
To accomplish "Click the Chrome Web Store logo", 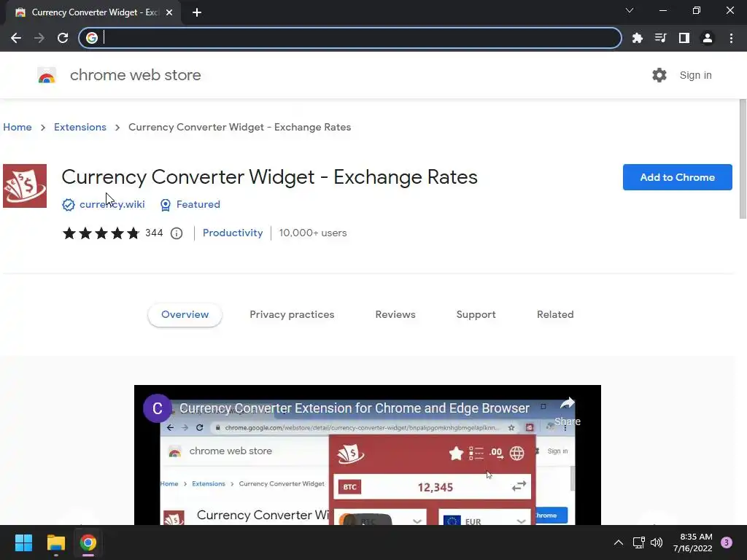I will coord(47,75).
